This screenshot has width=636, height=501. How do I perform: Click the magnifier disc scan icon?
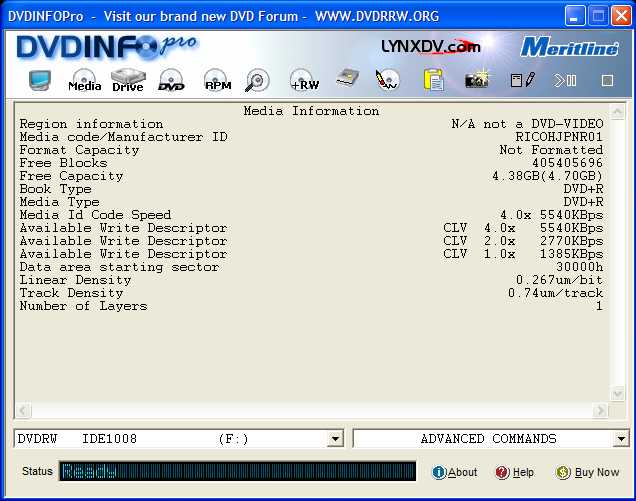(257, 80)
